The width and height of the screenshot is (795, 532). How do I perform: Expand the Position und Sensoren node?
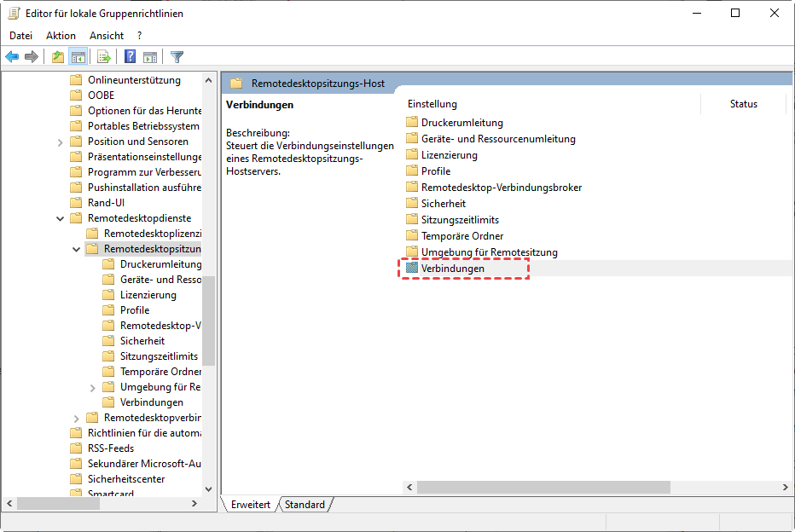61,142
